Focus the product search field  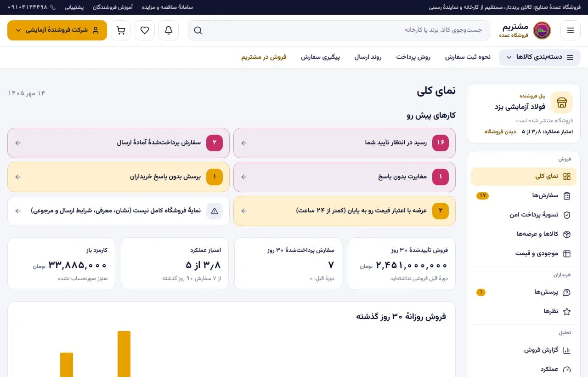tap(339, 30)
